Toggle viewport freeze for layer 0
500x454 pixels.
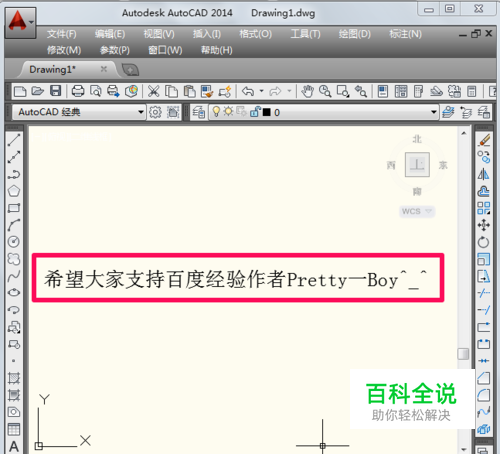coord(241,112)
